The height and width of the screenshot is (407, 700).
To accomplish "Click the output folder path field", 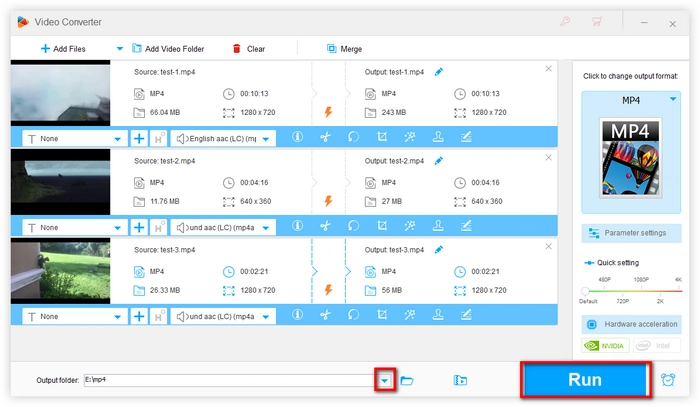I will (230, 380).
